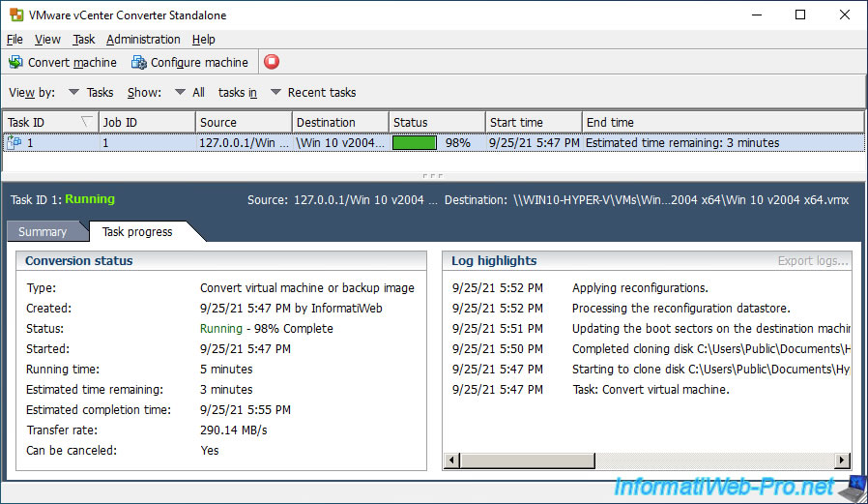
Task: Sort by Job ID column header
Action: point(147,123)
